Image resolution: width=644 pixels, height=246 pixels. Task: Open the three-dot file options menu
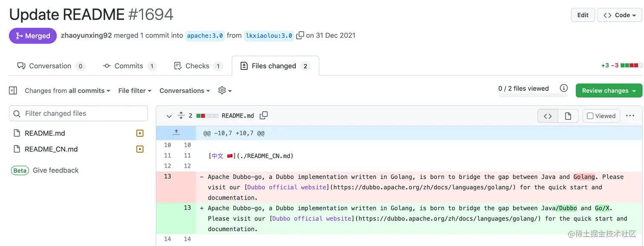[630, 116]
